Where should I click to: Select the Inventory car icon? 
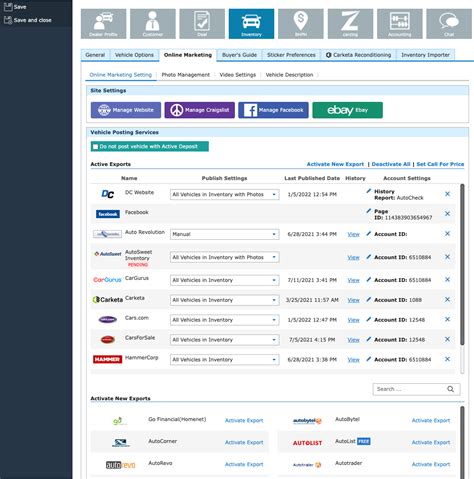pyautogui.click(x=251, y=24)
